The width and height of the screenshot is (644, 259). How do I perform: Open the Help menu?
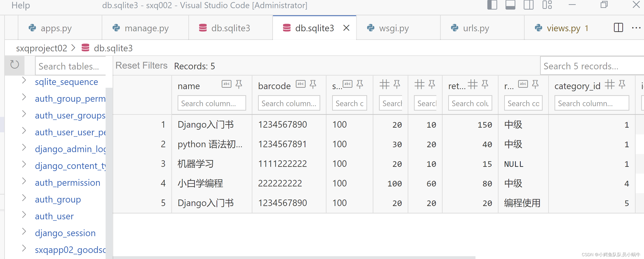(x=21, y=5)
